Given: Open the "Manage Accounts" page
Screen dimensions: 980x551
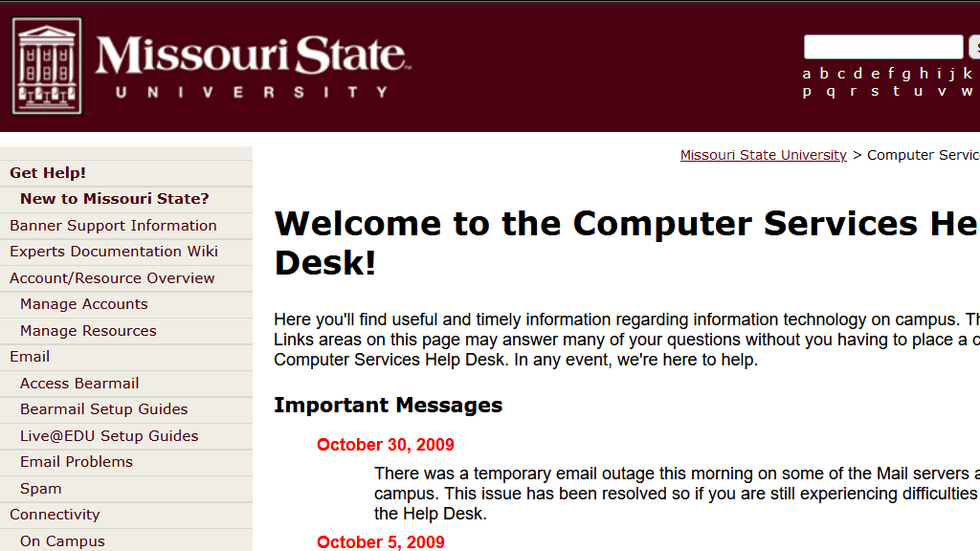Looking at the screenshot, I should coord(83,304).
